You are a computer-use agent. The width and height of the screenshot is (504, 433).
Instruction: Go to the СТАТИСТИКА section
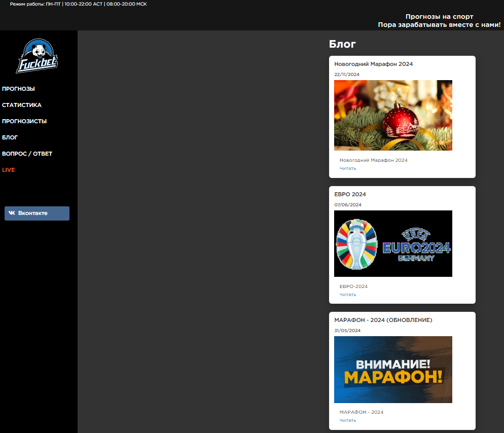(22, 105)
